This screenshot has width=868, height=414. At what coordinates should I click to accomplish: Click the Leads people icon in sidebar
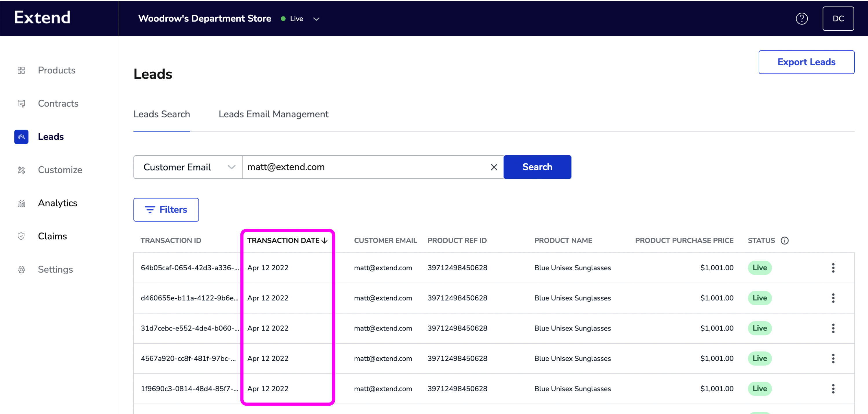(x=21, y=137)
